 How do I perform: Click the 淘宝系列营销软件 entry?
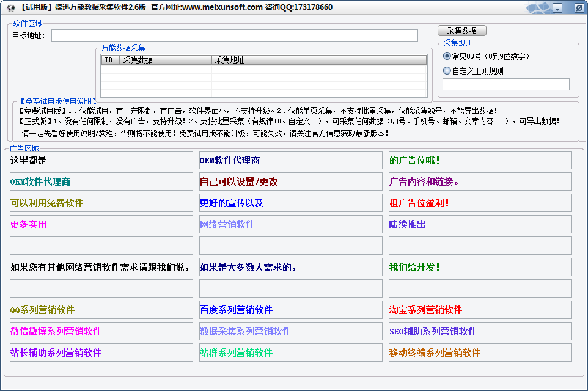480,310
